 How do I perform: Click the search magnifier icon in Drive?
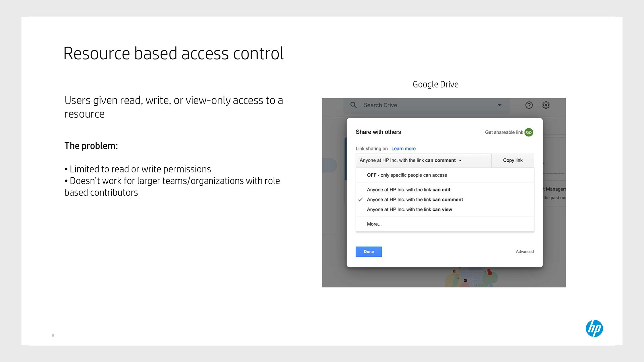pos(354,105)
